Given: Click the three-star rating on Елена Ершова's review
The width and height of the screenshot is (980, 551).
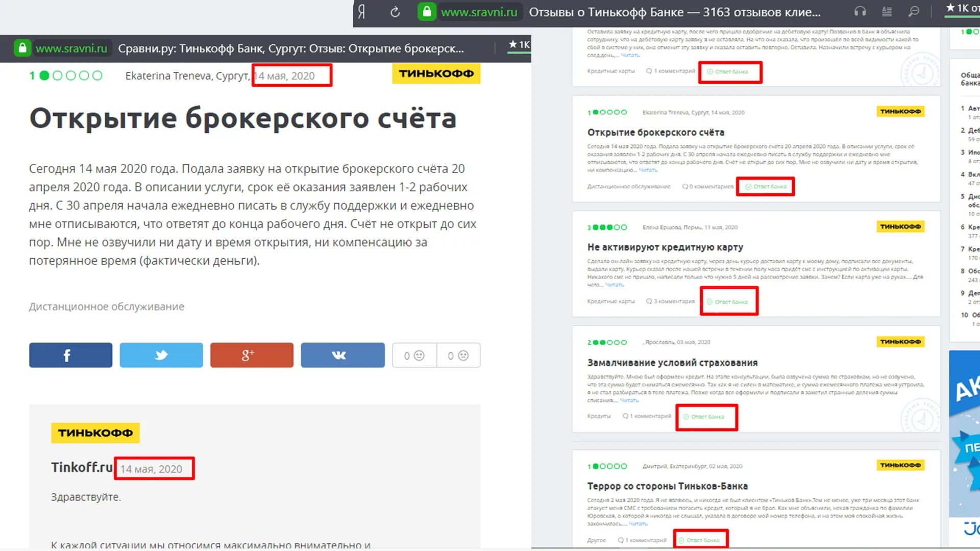Looking at the screenshot, I should point(607,227).
